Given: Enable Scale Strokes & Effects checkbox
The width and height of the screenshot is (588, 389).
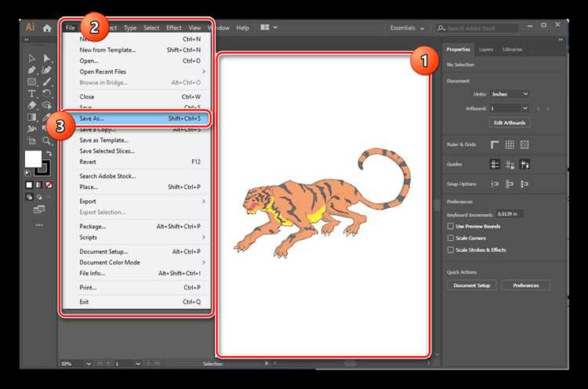Looking at the screenshot, I should pyautogui.click(x=450, y=249).
